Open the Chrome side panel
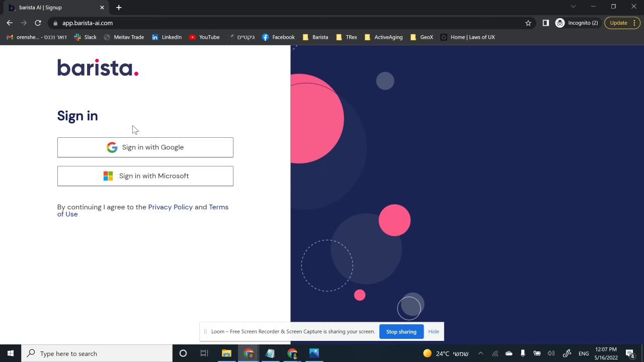Viewport: 644px width, 362px height. [x=546, y=23]
